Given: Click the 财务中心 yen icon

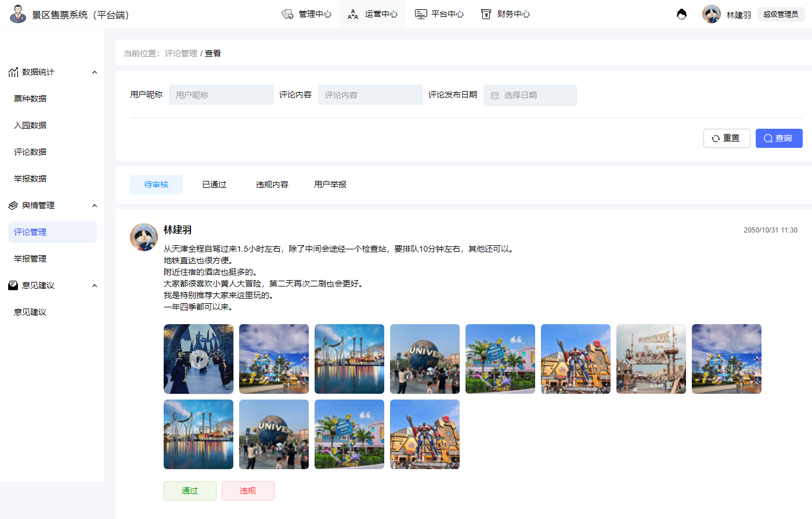Looking at the screenshot, I should [486, 14].
